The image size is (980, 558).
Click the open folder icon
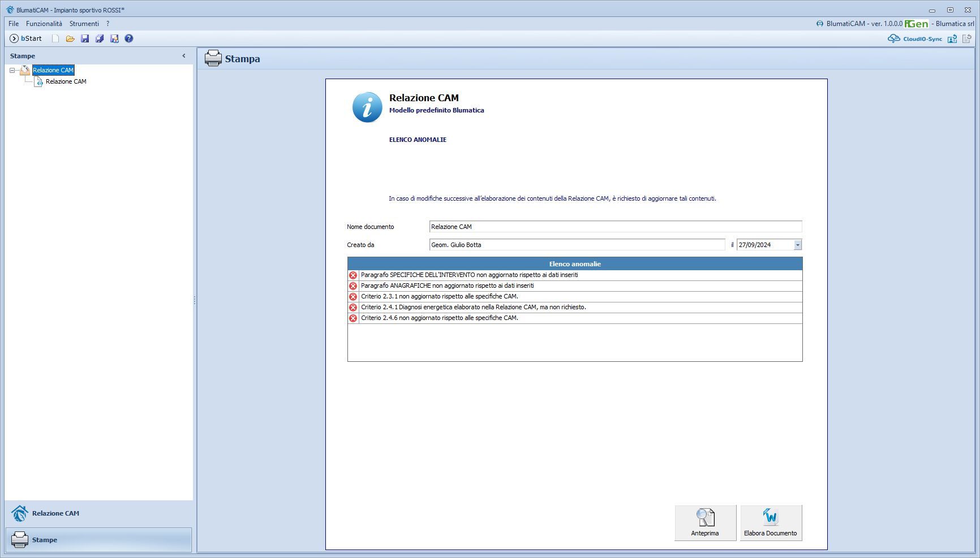[70, 38]
